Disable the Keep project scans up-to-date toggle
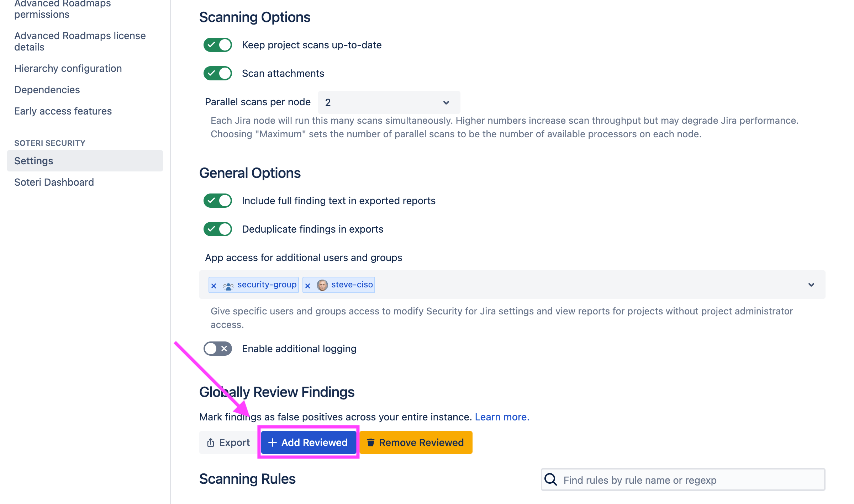The height and width of the screenshot is (504, 854). 217,45
